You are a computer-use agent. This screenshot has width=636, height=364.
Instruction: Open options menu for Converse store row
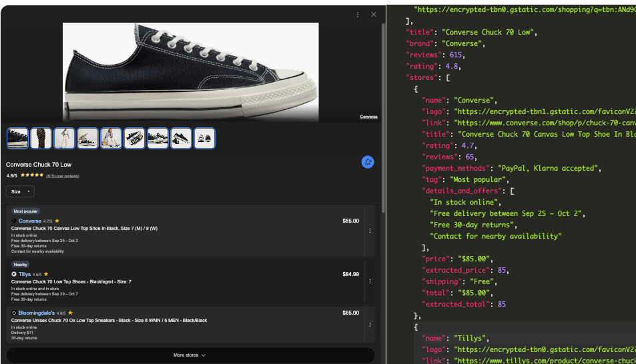370,231
